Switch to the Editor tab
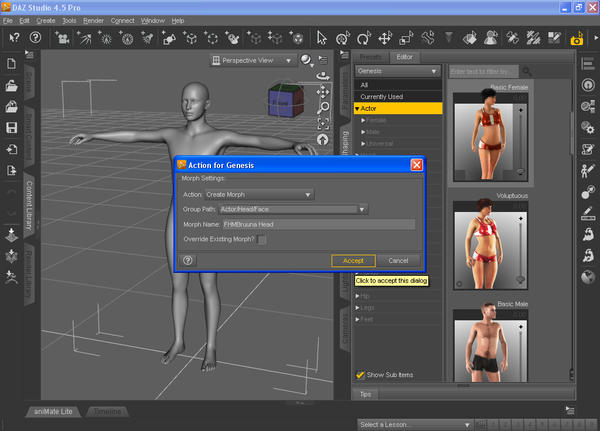The height and width of the screenshot is (431, 600). pos(404,57)
